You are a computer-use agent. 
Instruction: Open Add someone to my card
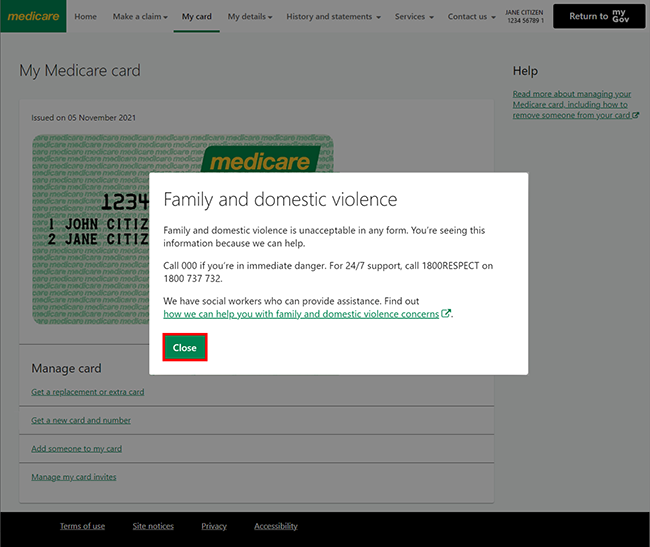pos(77,448)
